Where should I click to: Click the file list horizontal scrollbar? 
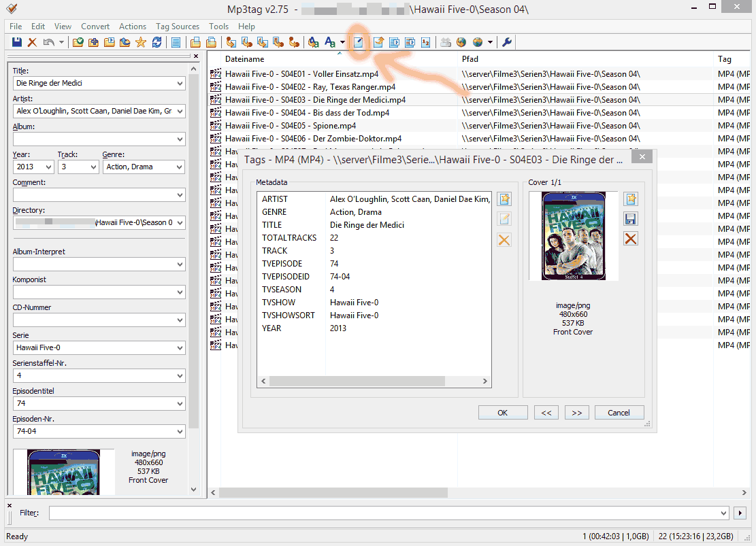(333, 492)
